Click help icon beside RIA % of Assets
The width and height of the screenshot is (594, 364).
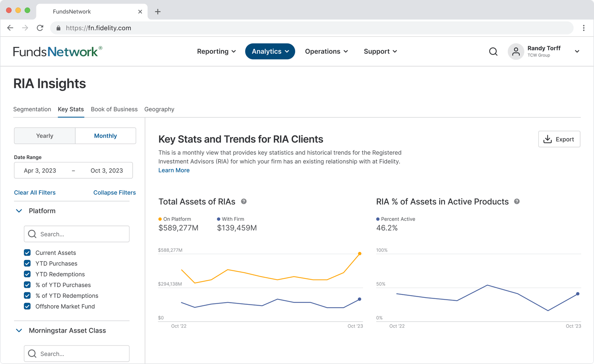click(517, 202)
